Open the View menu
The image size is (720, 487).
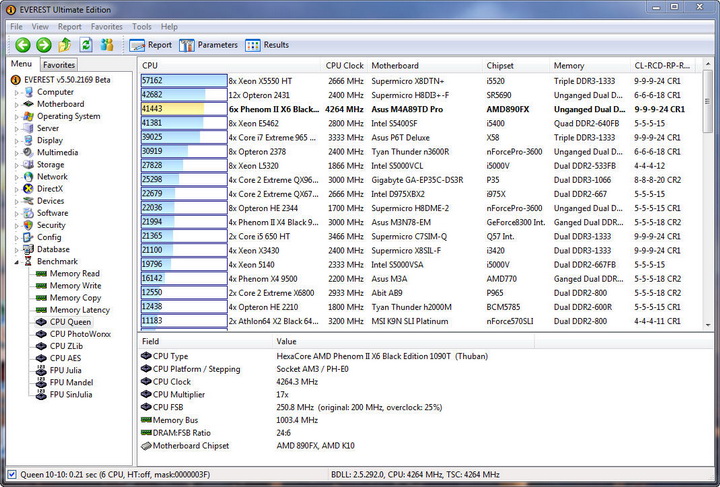(x=40, y=27)
